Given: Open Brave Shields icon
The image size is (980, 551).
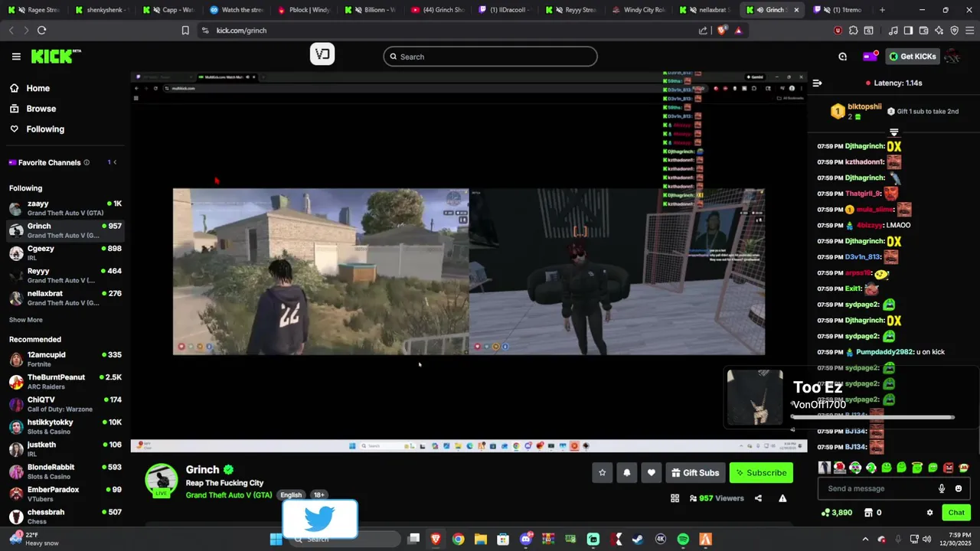Looking at the screenshot, I should click(x=722, y=31).
